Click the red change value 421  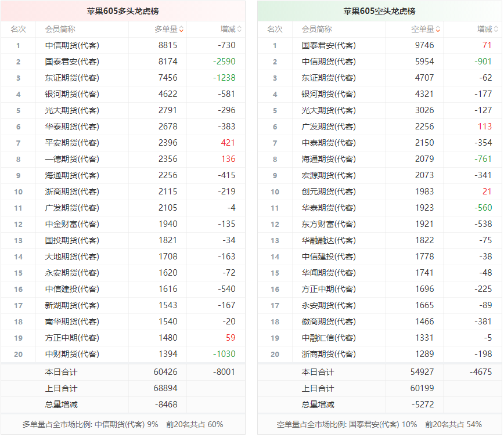click(228, 143)
